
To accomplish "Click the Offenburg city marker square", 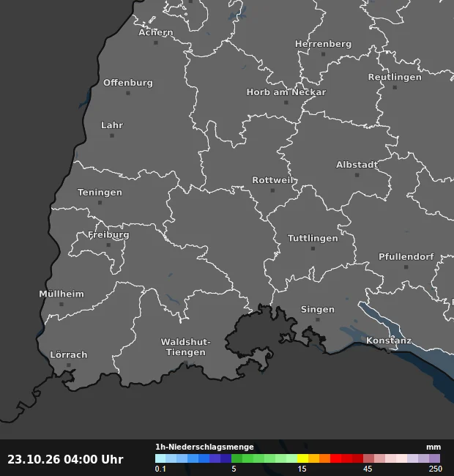I will [x=128, y=93].
